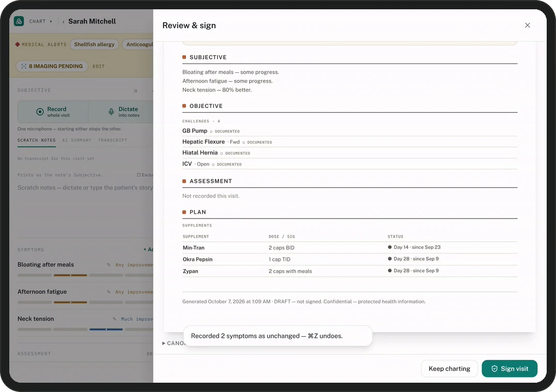Edit Neck tension pencil icon
The height and width of the screenshot is (392, 556).
tap(114, 319)
